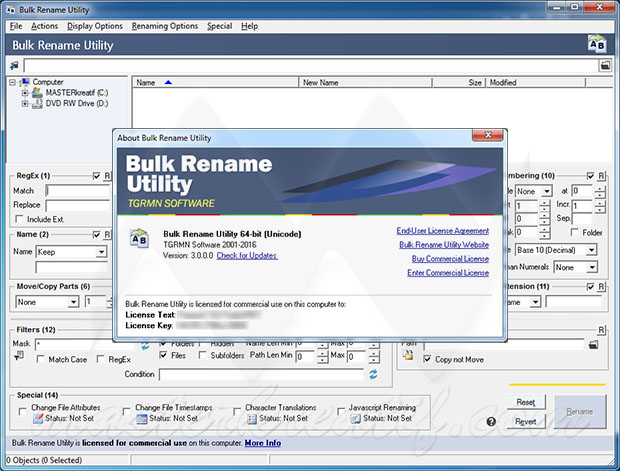Close the About Bulk Rename Utility dialog

(488, 135)
